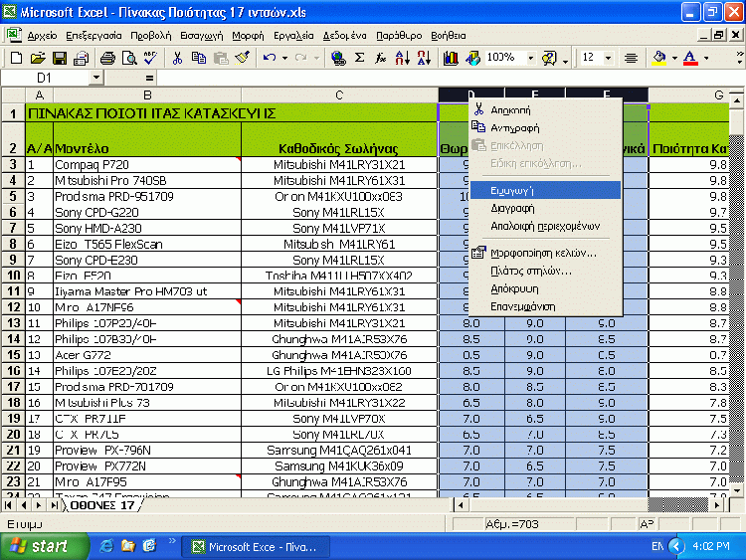Image resolution: width=746 pixels, height=560 pixels.
Task: Open the Βοήθεια menu
Action: 449,36
